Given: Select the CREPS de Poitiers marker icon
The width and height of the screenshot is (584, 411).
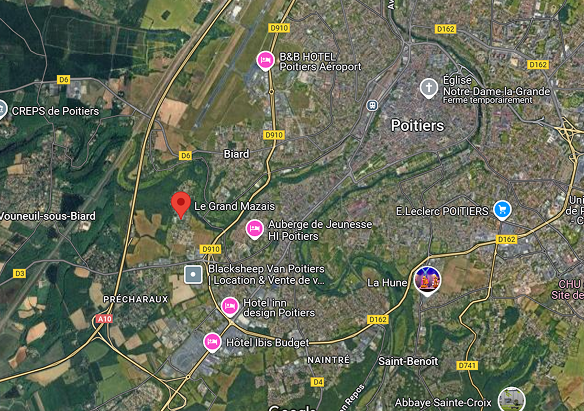Looking at the screenshot, I should pos(2,110).
